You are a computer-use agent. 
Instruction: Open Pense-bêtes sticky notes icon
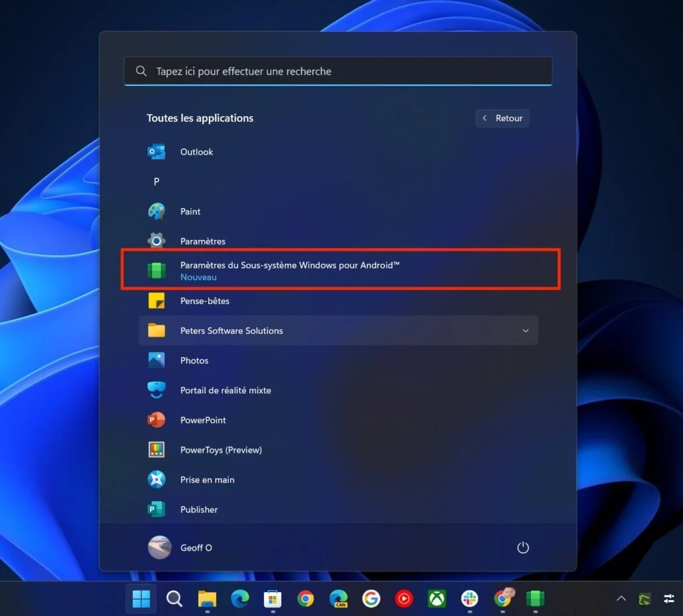click(156, 301)
